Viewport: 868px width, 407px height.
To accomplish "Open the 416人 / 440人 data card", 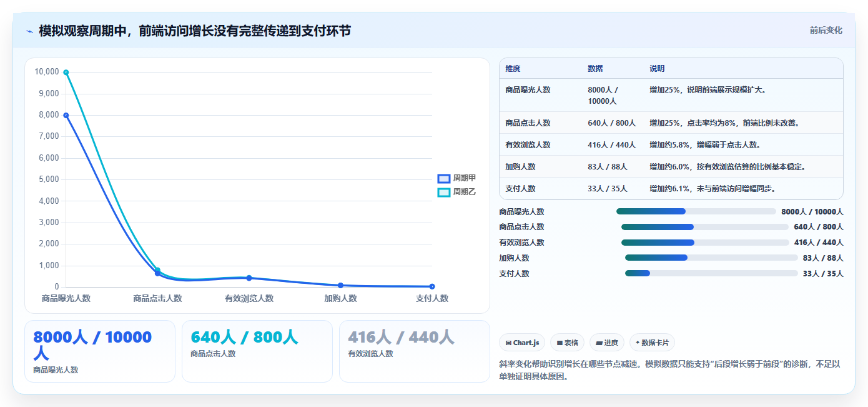I will [x=415, y=351].
